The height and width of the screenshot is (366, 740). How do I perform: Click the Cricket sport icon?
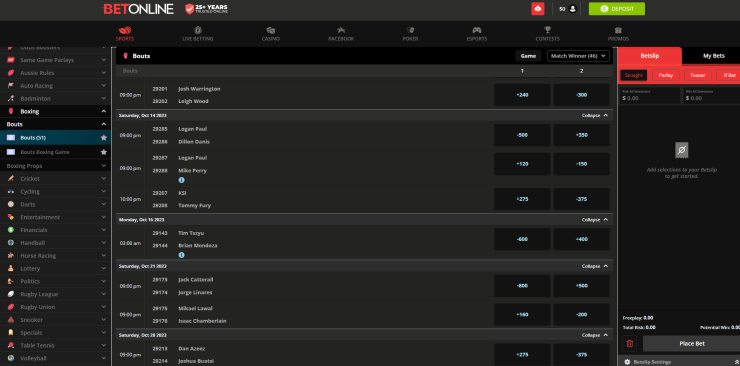pyautogui.click(x=10, y=179)
